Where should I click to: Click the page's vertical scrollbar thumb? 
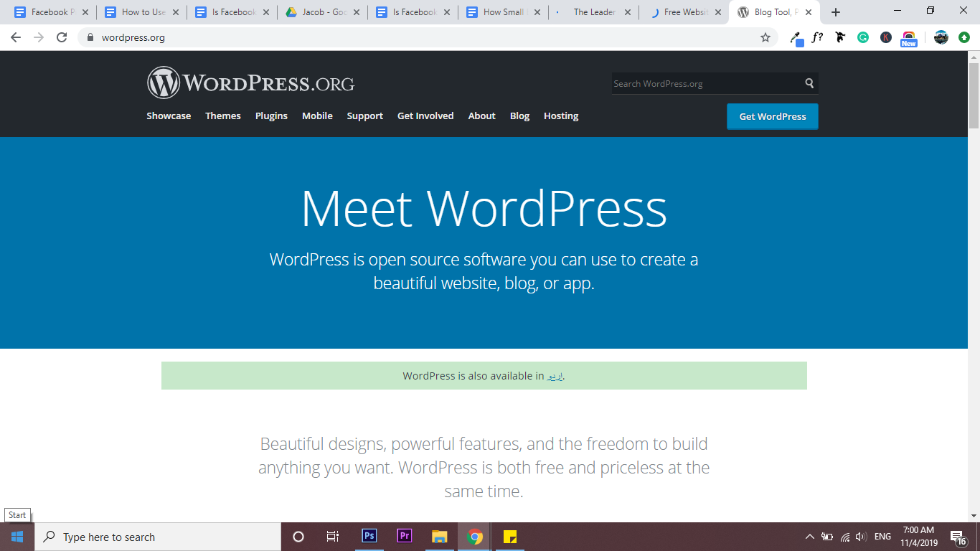(x=974, y=95)
